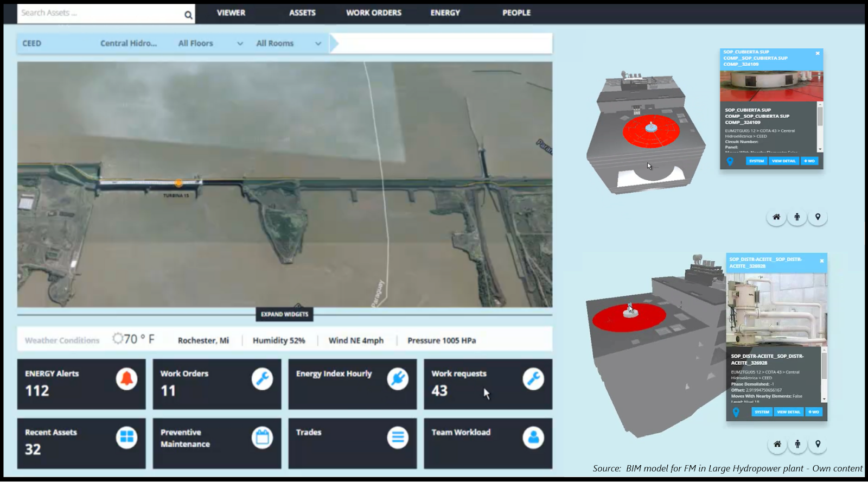Click VIEW DETAIL in SOP_CUBIERTA card
This screenshot has width=868, height=482.
784,161
